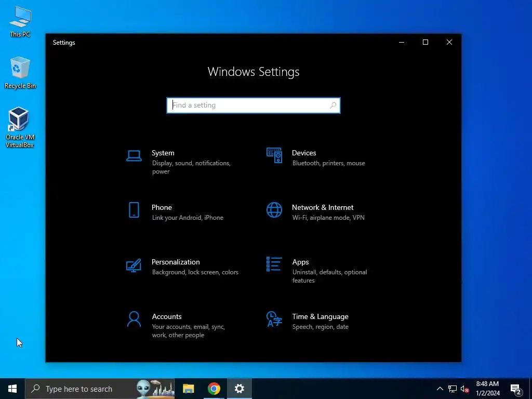Open the notification Action Center icon
Image resolution: width=532 pixels, height=399 pixels.
tap(516, 389)
